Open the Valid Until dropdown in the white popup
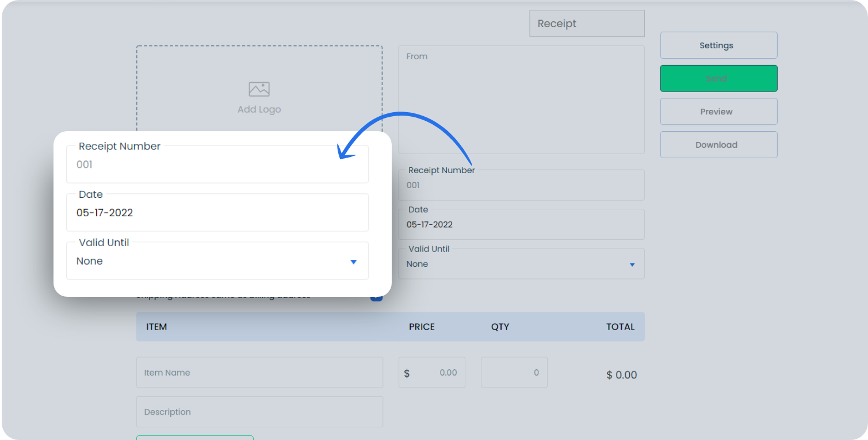Viewport: 868px width, 440px height. [217, 261]
